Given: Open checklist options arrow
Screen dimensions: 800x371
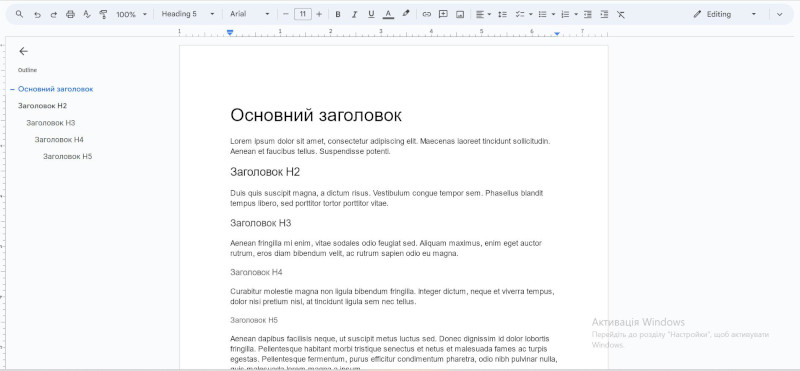Looking at the screenshot, I should coord(531,14).
